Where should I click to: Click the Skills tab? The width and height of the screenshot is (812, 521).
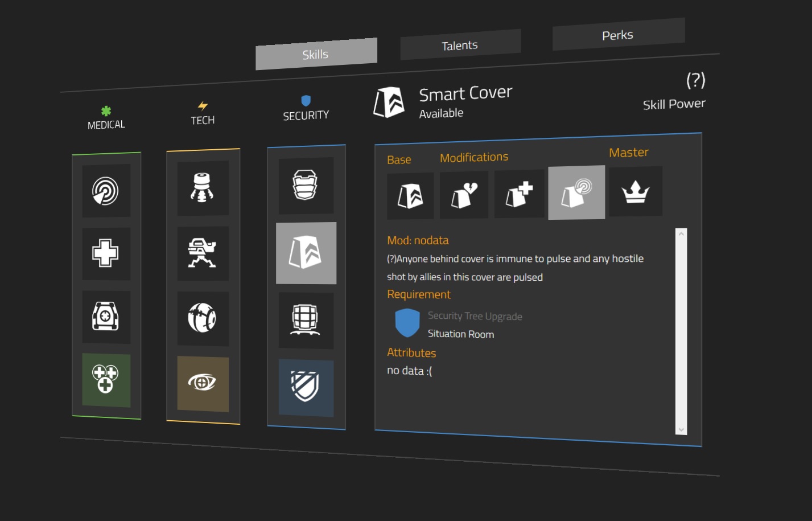click(316, 54)
